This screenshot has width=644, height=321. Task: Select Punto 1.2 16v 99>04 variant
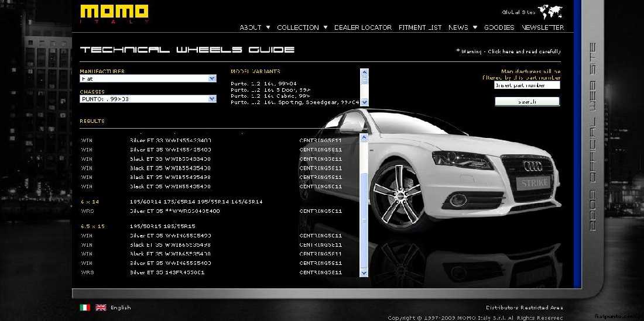click(263, 84)
